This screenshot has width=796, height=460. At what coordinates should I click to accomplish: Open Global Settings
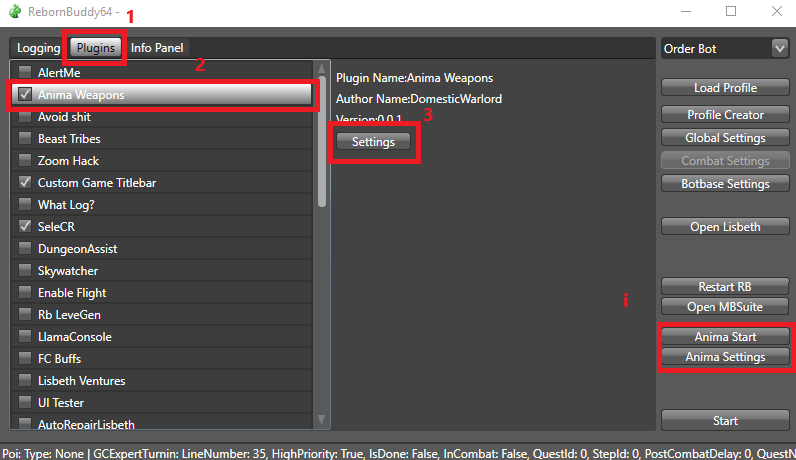tap(725, 138)
